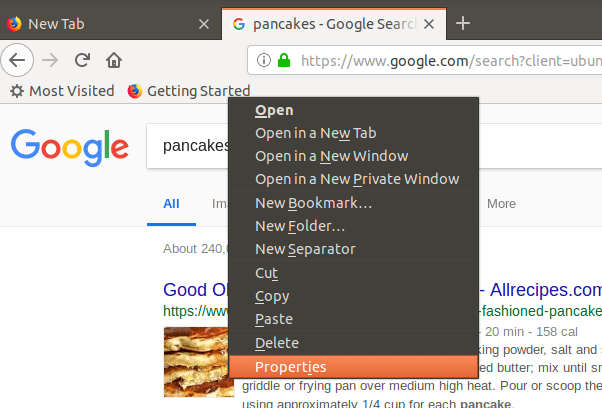Choose Copy from context menu
This screenshot has height=408, width=602.
click(x=353, y=296)
